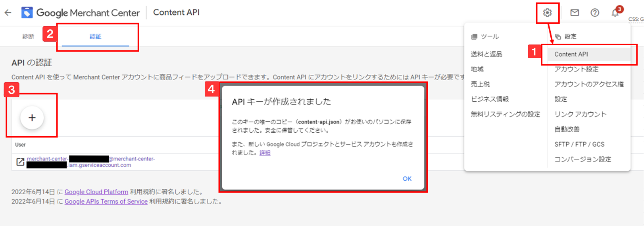Image resolution: width=644 pixels, height=226 pixels.
Task: Switch to the 診断 tab
Action: tap(28, 36)
